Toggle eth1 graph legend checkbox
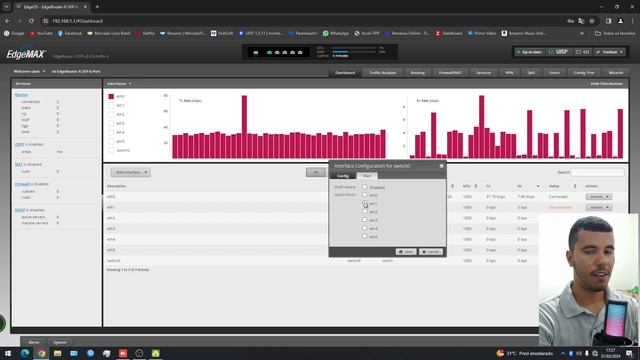Viewport: 640px width, 360px height. (x=111, y=105)
